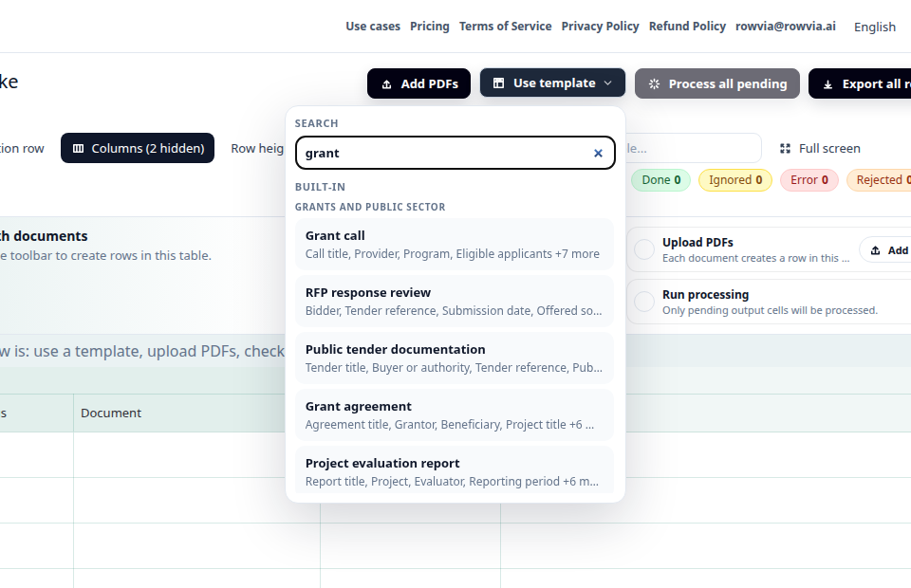Screen dimensions: 911x588
Task: Open the Pricing link
Action: click(x=429, y=27)
